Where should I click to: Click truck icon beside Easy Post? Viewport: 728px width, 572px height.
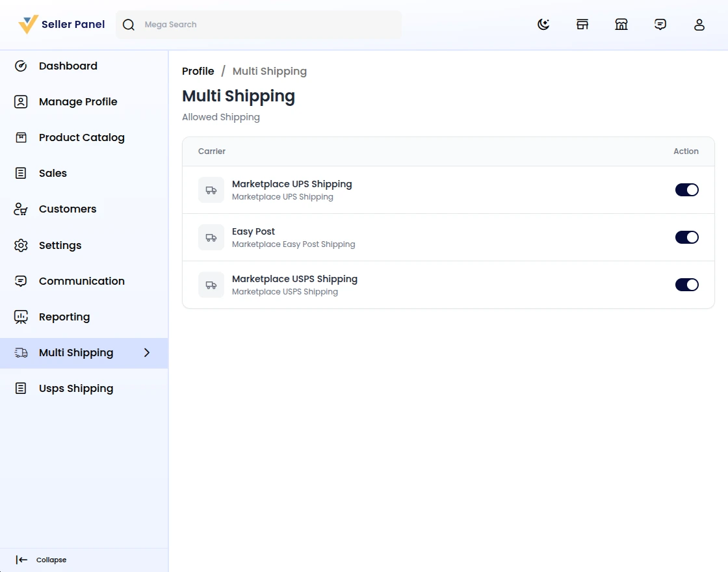point(211,237)
